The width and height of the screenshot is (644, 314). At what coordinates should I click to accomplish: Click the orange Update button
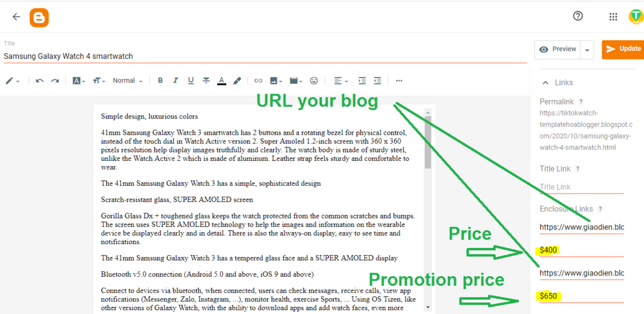point(623,49)
